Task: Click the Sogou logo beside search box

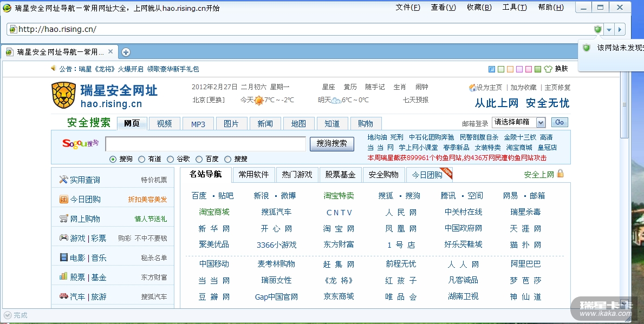Action: pos(81,143)
